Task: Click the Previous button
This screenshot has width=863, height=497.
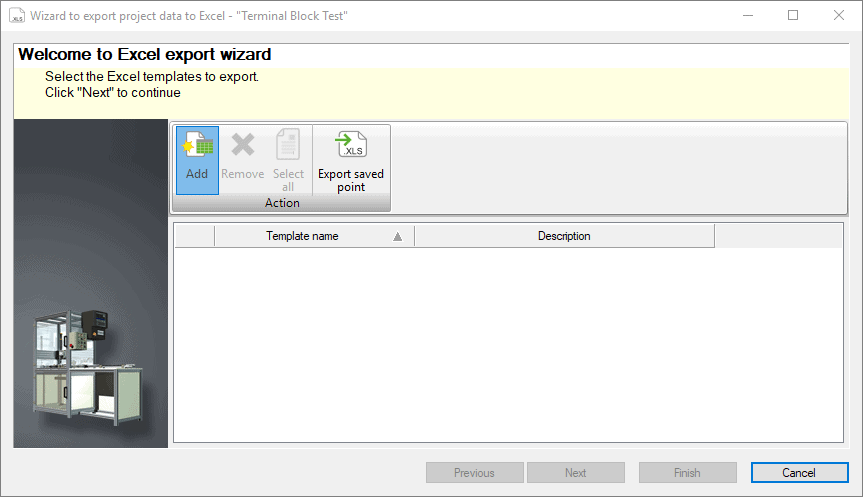Action: (474, 473)
